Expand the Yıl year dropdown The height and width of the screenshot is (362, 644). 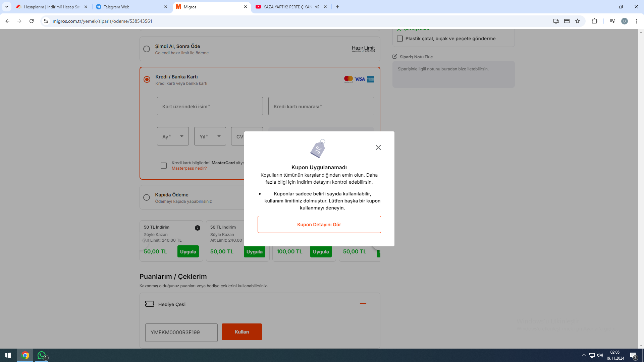[210, 136]
